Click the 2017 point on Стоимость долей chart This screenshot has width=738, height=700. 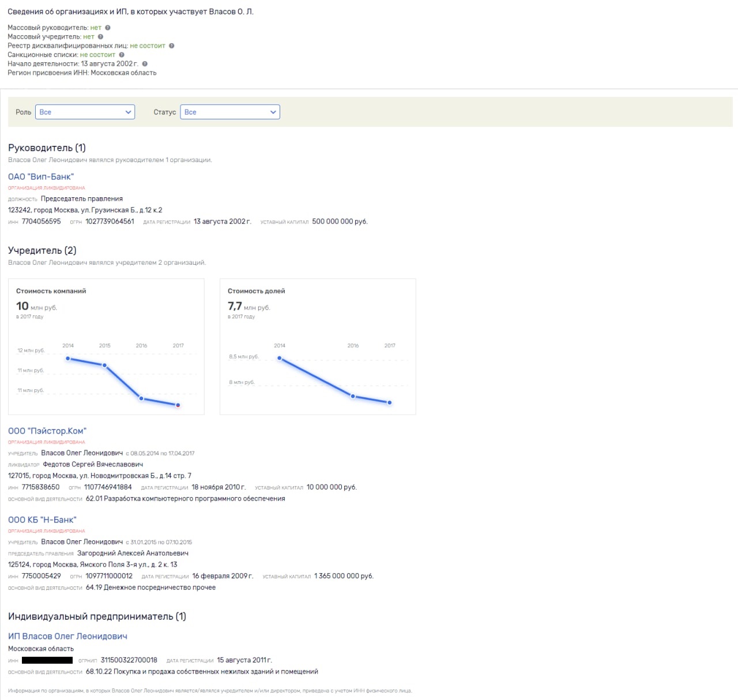coord(390,402)
